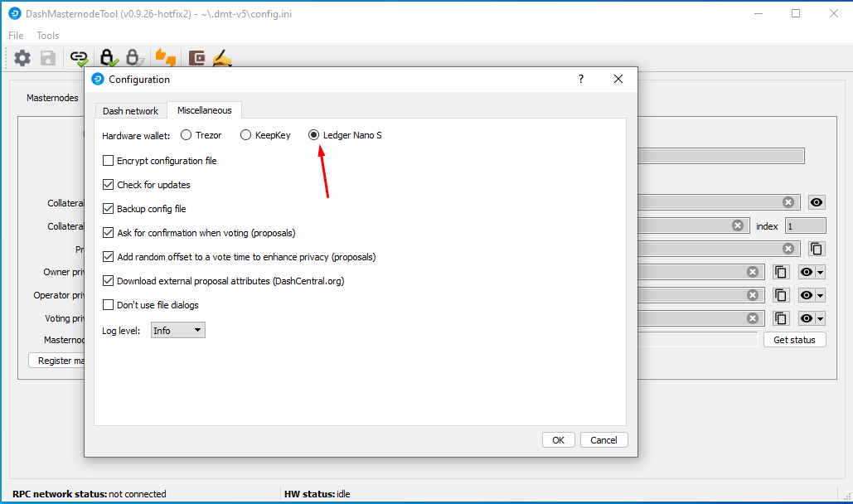853x504 pixels.
Task: Select the Ledger Nano S radio button
Action: click(314, 135)
